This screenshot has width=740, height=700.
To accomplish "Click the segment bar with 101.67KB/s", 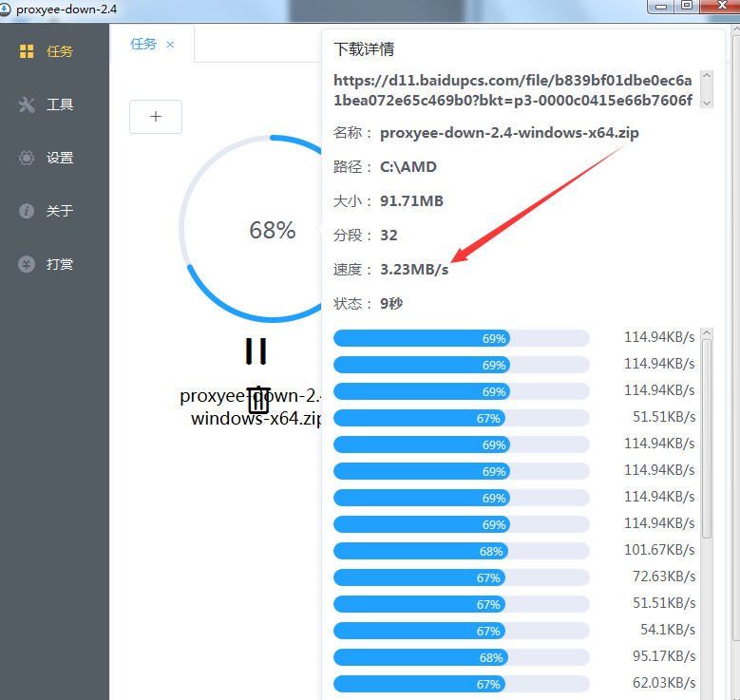I will click(461, 551).
